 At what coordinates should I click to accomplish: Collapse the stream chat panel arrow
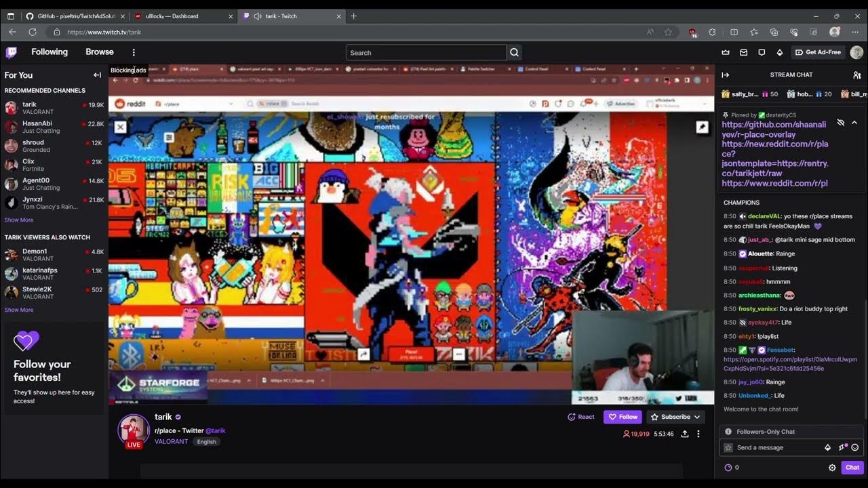(x=725, y=75)
